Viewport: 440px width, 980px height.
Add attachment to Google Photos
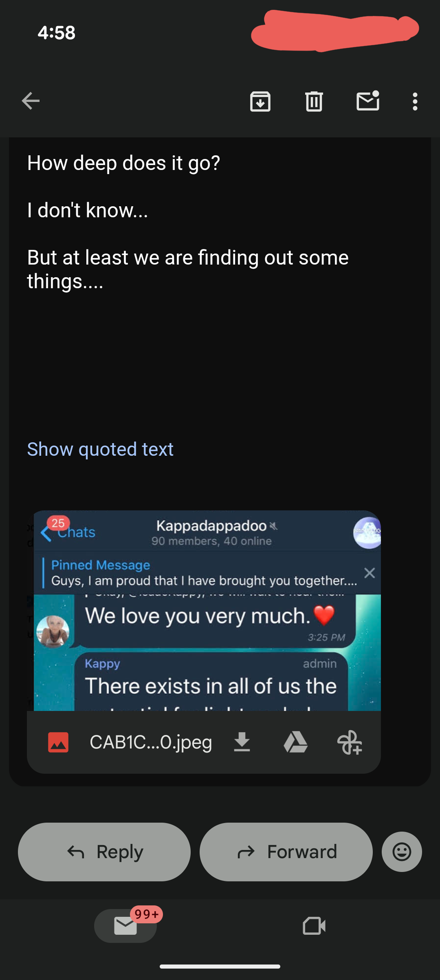[x=350, y=742]
